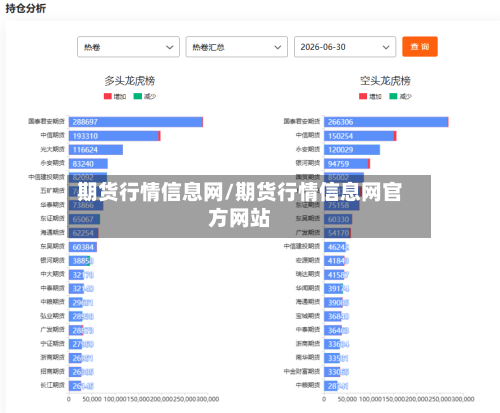
Task: Select the bar valued 193310
Action: point(115,136)
